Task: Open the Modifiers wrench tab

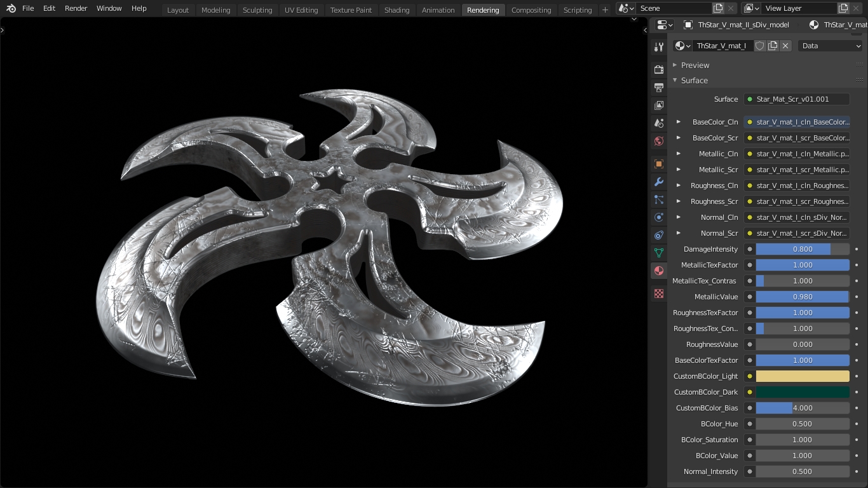Action: coord(659,182)
